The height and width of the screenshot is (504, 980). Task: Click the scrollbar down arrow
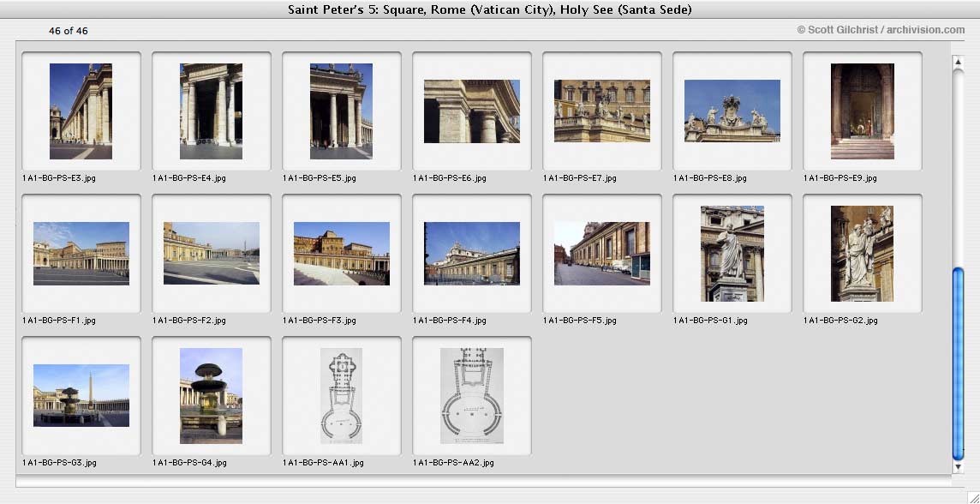(x=958, y=466)
